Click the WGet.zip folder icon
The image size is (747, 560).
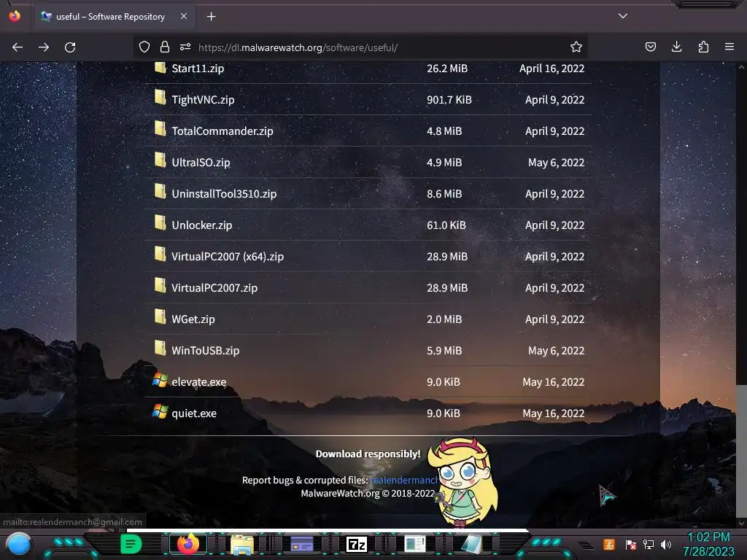click(x=160, y=316)
